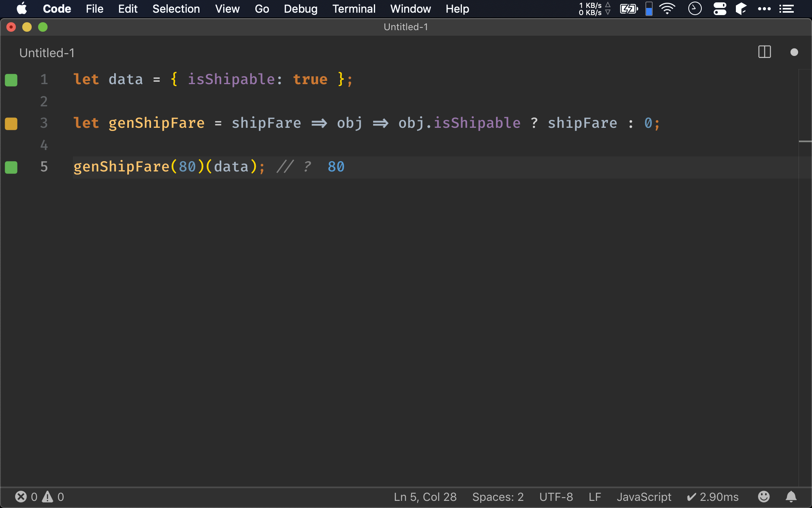Viewport: 812px width, 508px height.
Task: Open the notifications bell
Action: [791, 496]
